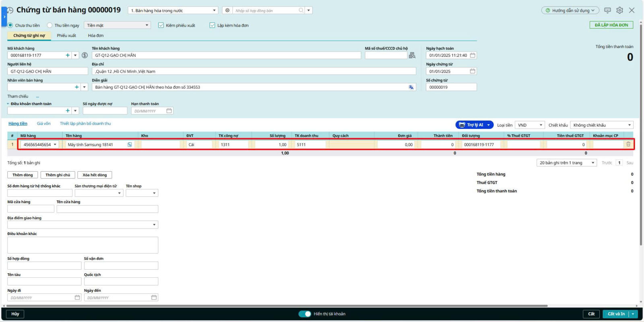Switch to the Phiếu xuất tab
The width and height of the screenshot is (644, 322).
66,35
